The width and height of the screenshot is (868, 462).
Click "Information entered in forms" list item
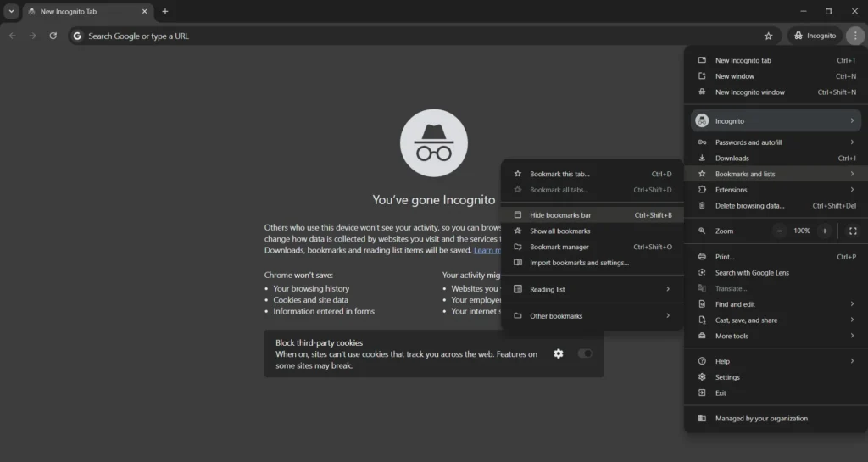(x=324, y=311)
